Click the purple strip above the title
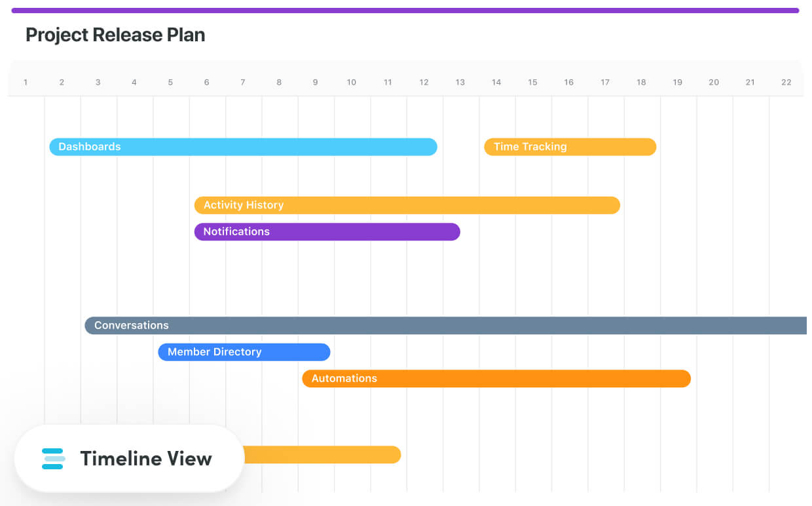This screenshot has width=812, height=506. [x=405, y=10]
